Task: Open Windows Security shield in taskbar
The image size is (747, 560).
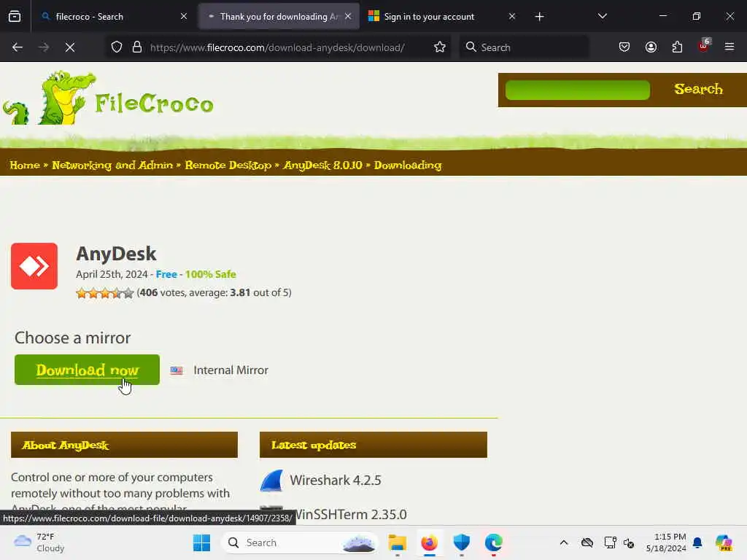Action: [462, 542]
